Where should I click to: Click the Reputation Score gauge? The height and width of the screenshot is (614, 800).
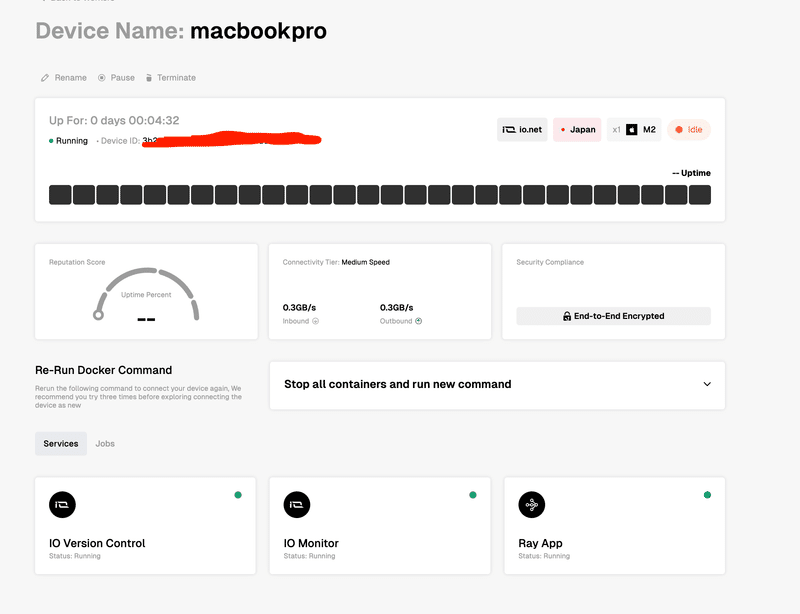point(146,295)
